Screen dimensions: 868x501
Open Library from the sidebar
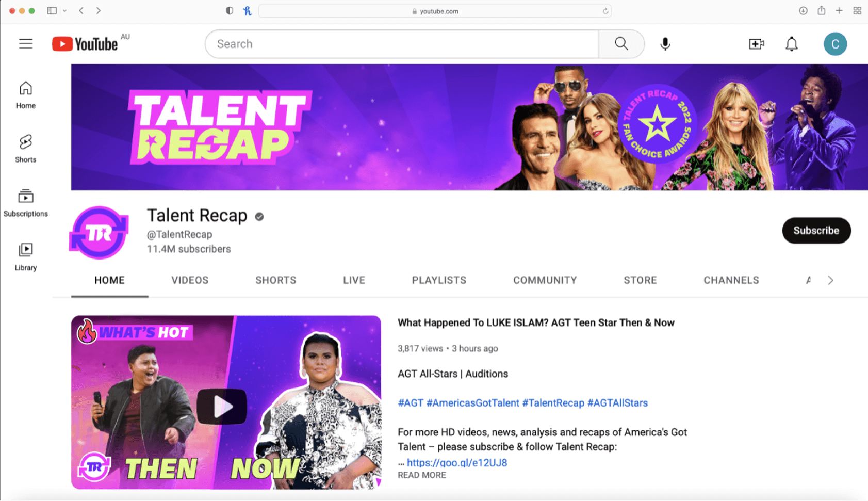pyautogui.click(x=26, y=256)
